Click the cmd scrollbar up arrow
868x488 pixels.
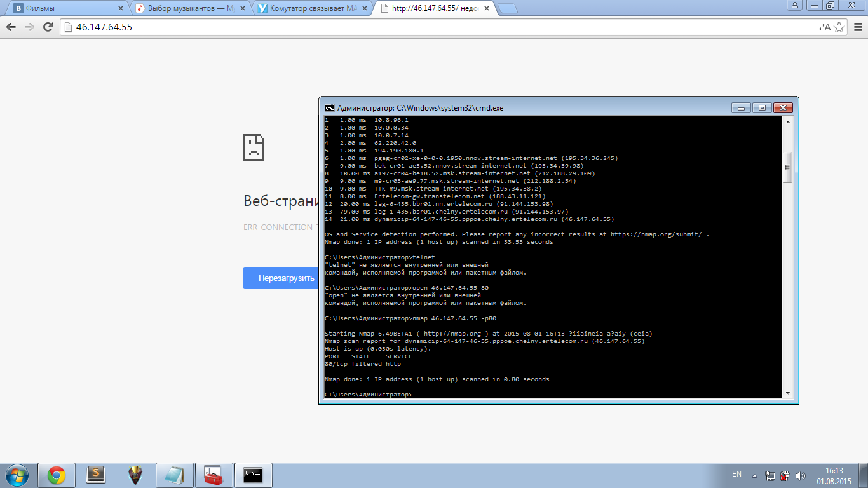coord(788,122)
